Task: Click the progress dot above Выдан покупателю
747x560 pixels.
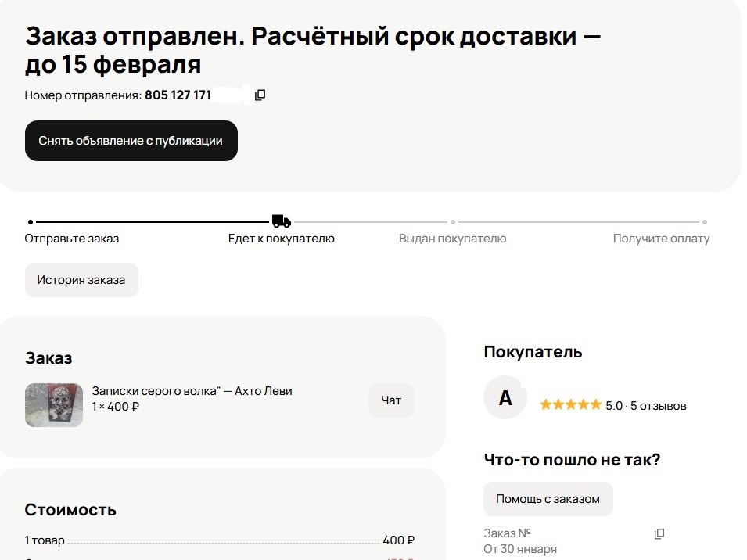Action: 453,222
